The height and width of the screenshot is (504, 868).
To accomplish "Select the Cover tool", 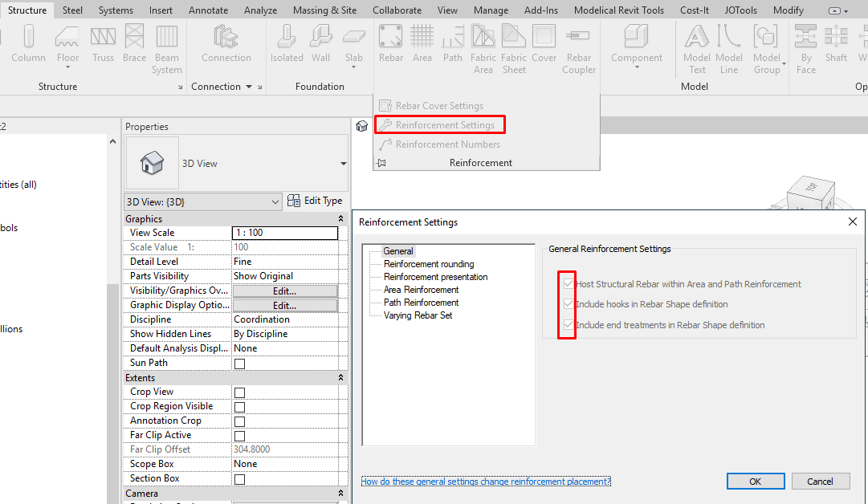I will coord(544,43).
